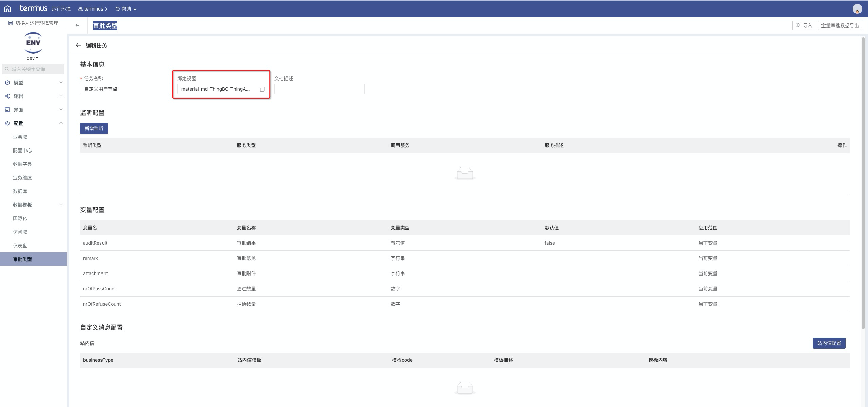Focus the 文档描述 input field
The width and height of the screenshot is (868, 407).
tap(319, 89)
